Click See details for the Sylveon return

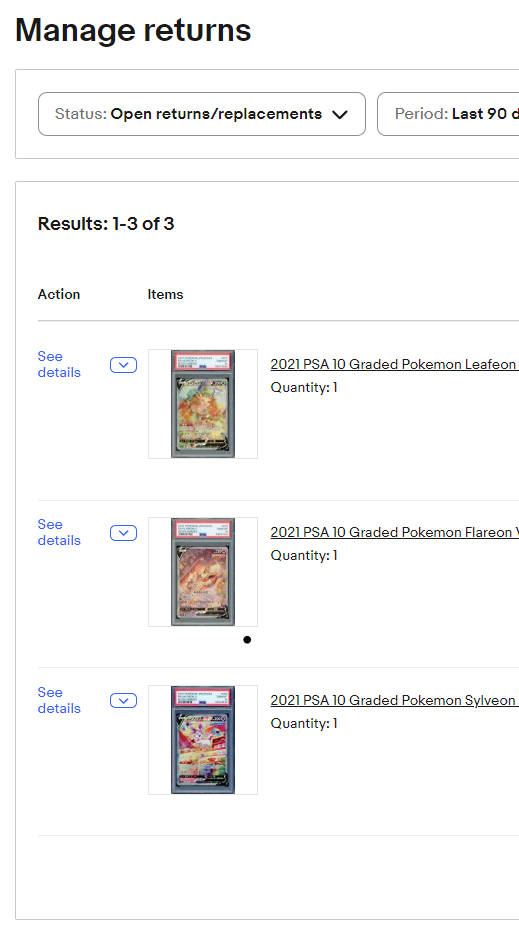59,700
